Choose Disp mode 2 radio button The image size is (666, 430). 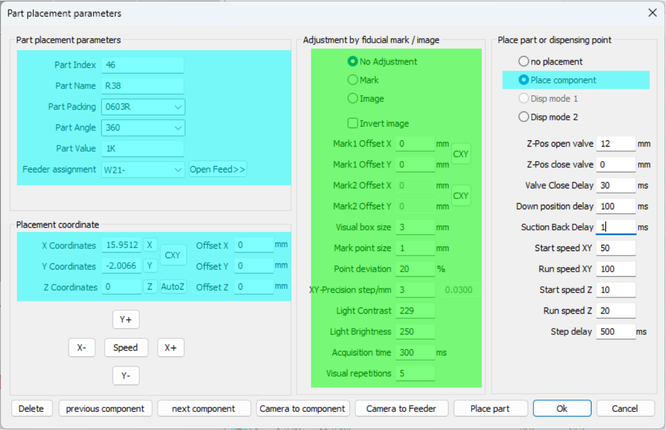pyautogui.click(x=523, y=117)
